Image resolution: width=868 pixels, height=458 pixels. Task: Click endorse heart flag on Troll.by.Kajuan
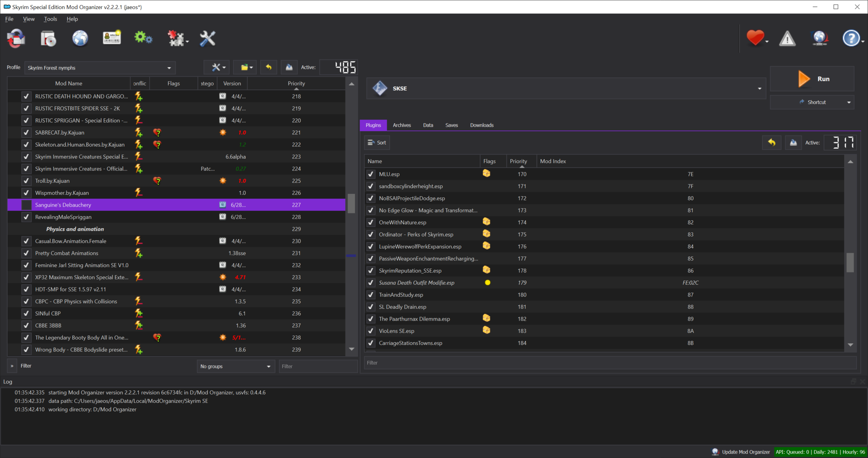(x=157, y=181)
